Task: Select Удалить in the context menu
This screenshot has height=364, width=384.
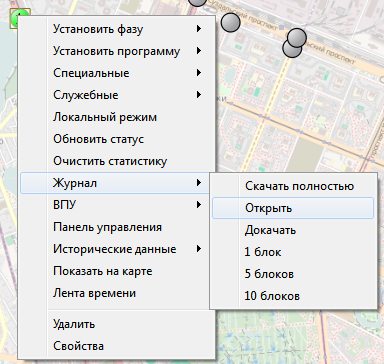Action: tap(117, 324)
